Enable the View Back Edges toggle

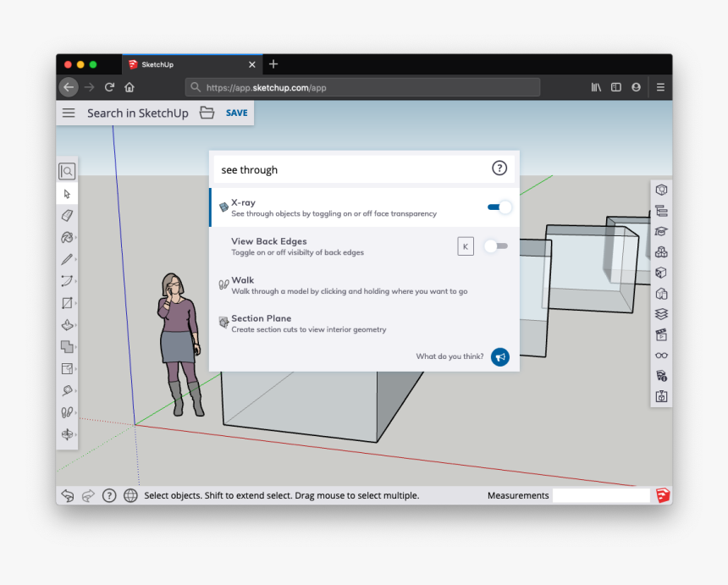click(x=496, y=246)
